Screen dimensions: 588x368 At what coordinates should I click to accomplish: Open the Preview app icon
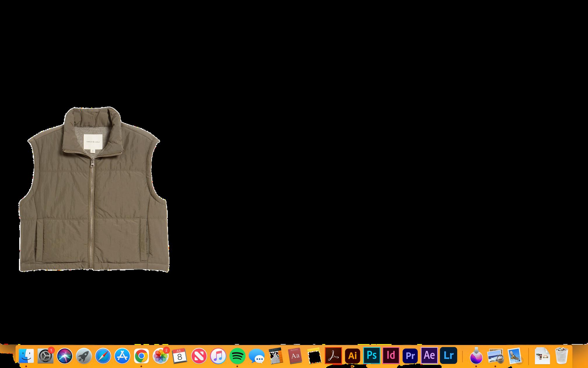(x=495, y=356)
